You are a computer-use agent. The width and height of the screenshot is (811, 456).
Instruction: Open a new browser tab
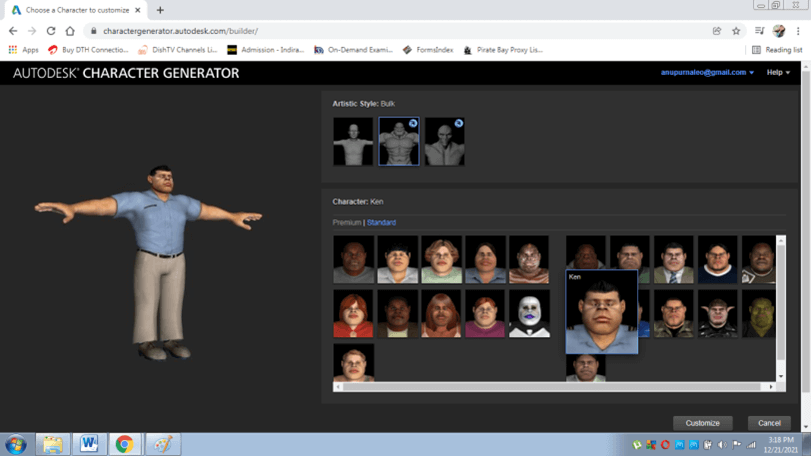pos(160,10)
